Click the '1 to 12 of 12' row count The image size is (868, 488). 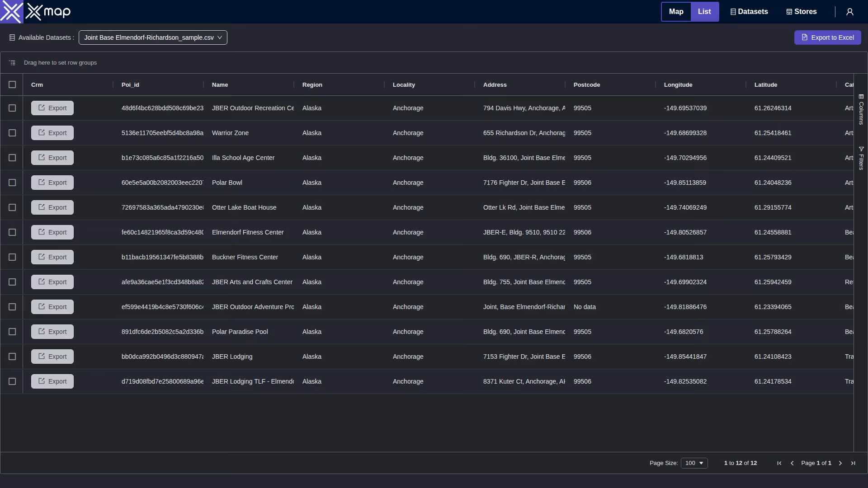click(741, 463)
